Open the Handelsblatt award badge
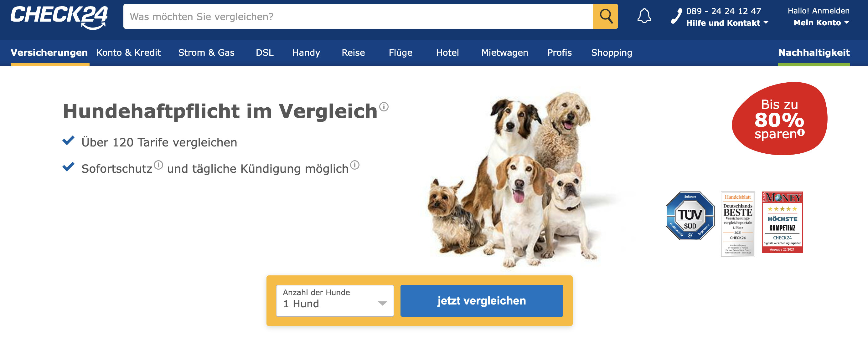Image resolution: width=868 pixels, height=348 pixels. [738, 224]
